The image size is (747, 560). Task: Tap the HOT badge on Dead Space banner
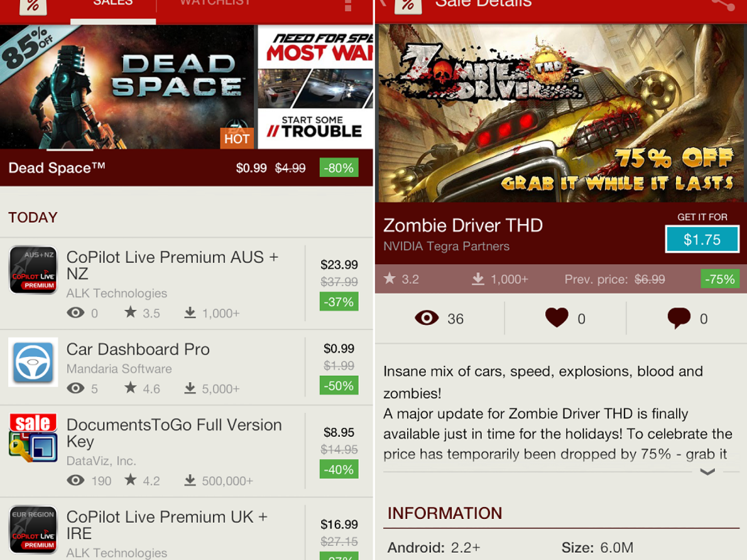(x=237, y=139)
